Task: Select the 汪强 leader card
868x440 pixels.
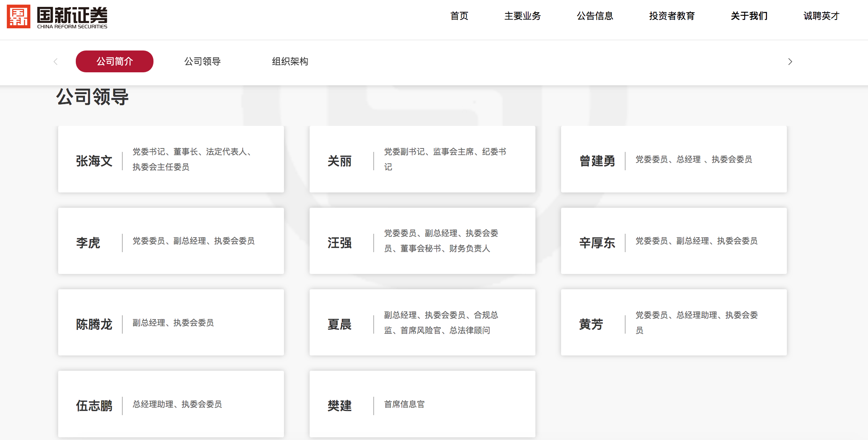Action: (x=422, y=241)
